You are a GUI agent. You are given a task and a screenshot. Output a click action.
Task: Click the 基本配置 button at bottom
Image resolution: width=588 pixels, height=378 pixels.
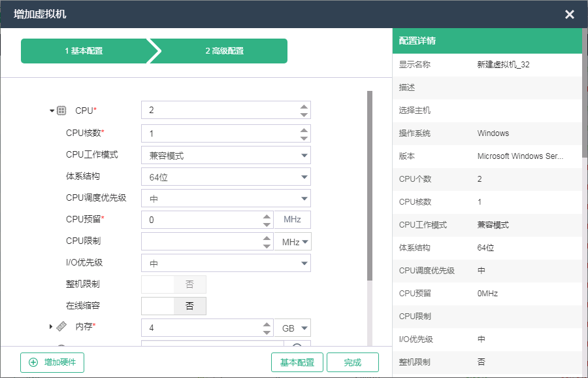pyautogui.click(x=297, y=362)
